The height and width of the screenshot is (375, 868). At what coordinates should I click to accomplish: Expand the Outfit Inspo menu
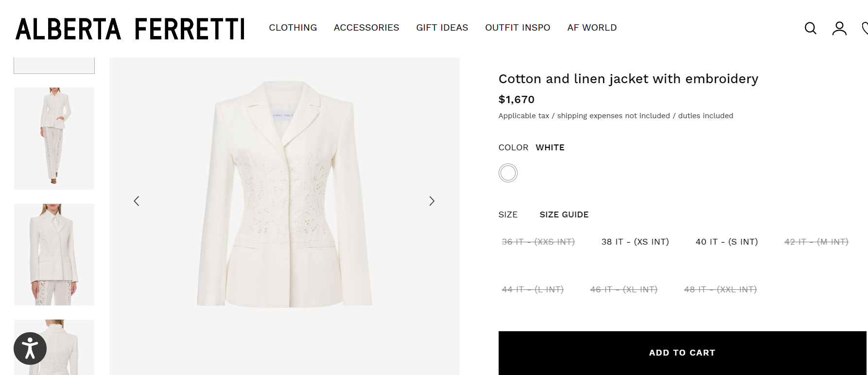(518, 28)
